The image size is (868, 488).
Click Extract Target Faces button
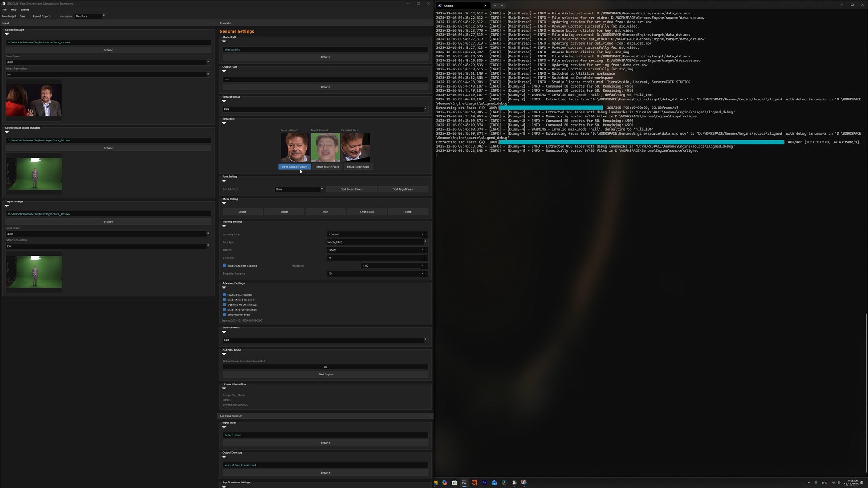358,167
